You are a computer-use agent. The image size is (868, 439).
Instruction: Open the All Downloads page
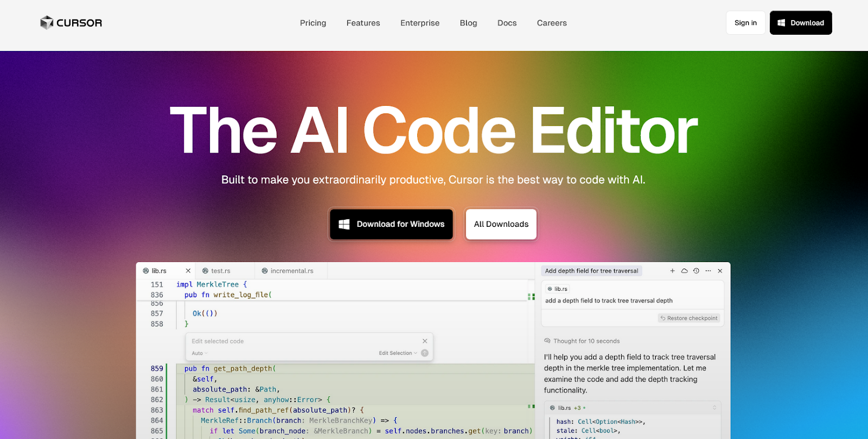pos(501,224)
